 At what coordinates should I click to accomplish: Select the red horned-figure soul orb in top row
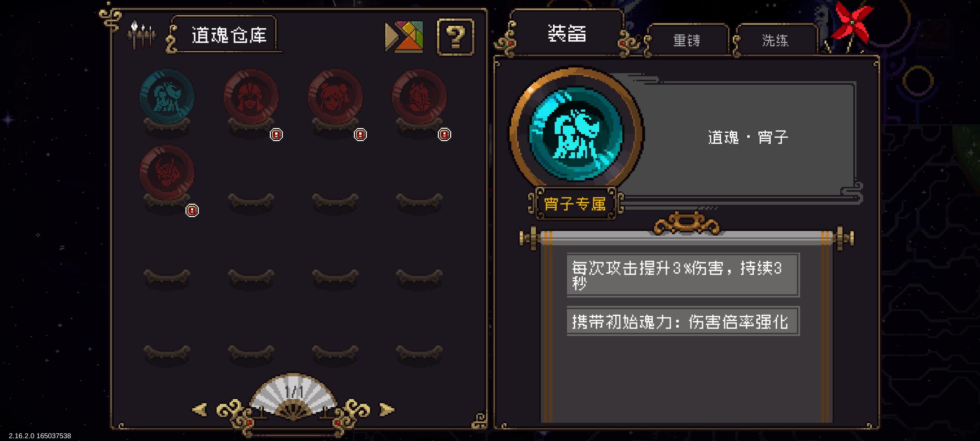coord(419,96)
